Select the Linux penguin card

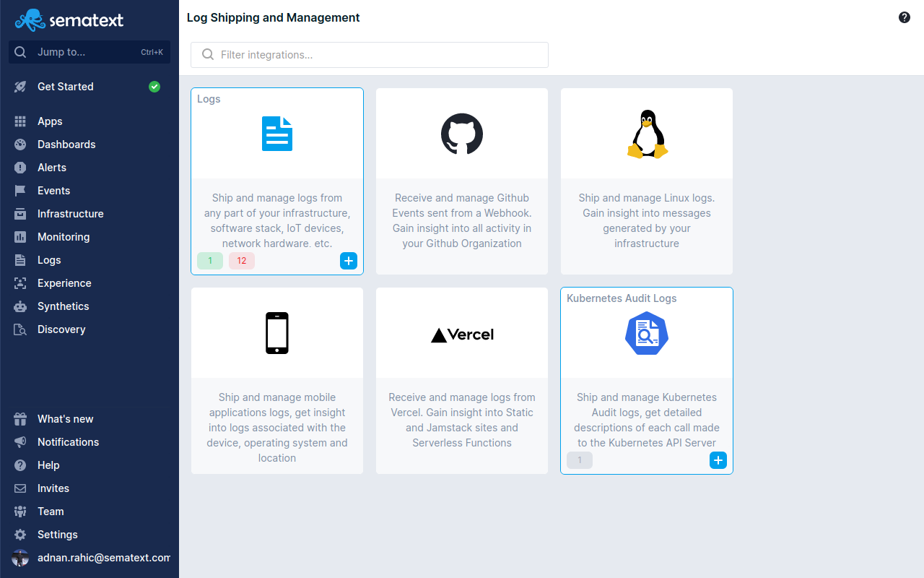pyautogui.click(x=647, y=181)
